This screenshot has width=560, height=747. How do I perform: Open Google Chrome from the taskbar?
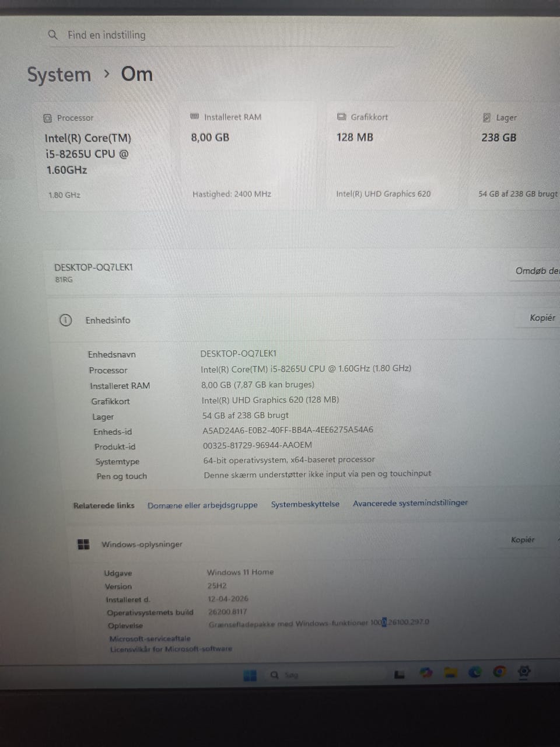pos(499,671)
